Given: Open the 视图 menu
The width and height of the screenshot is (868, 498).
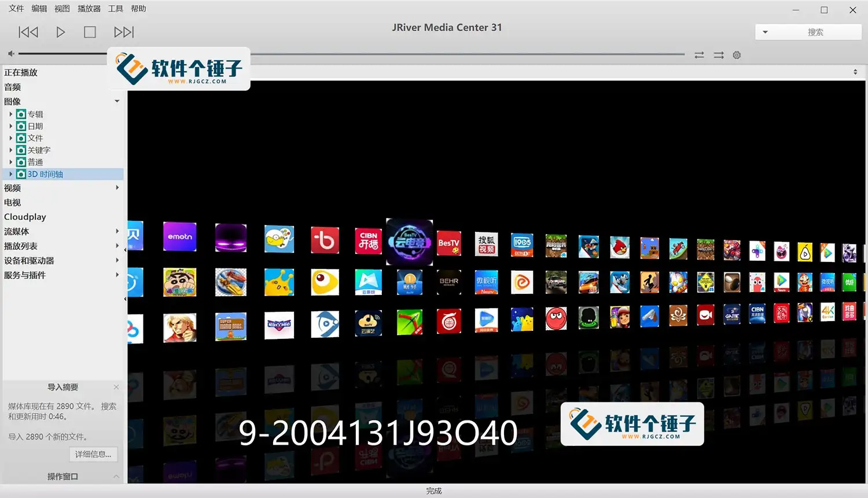Looking at the screenshot, I should tap(62, 9).
